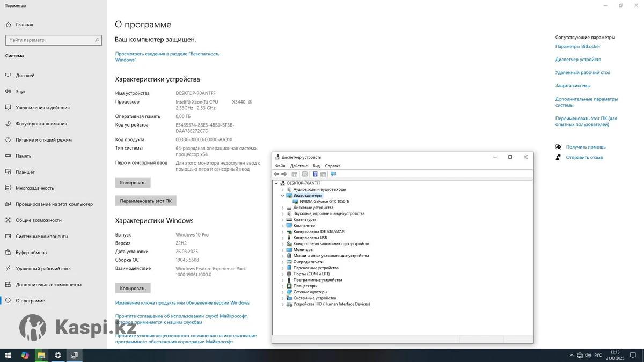Expand the Системные устройства node
Viewport: 644px width, 362px height.
(283, 298)
